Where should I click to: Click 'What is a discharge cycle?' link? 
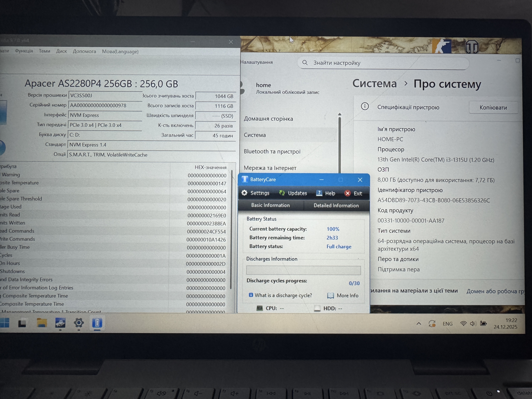pos(283,295)
